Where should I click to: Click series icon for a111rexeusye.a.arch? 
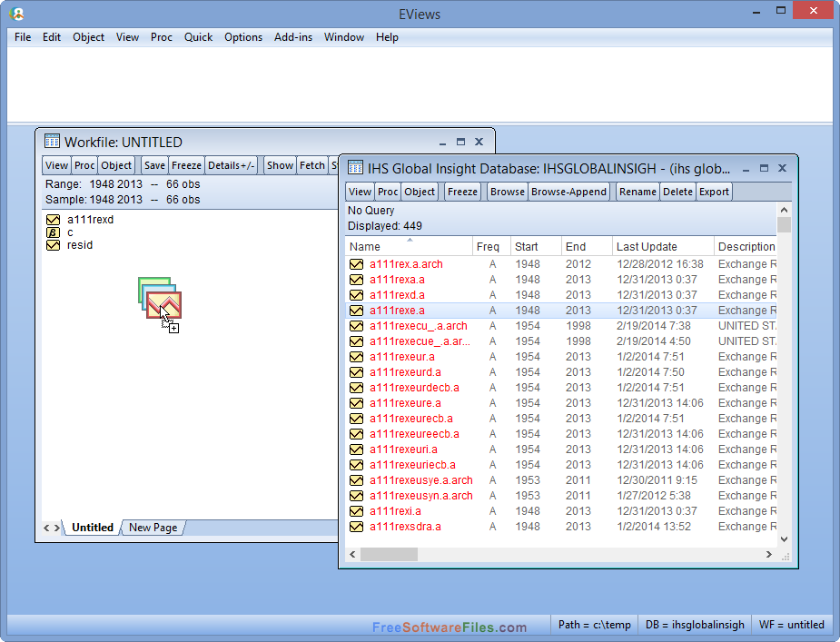click(x=356, y=480)
